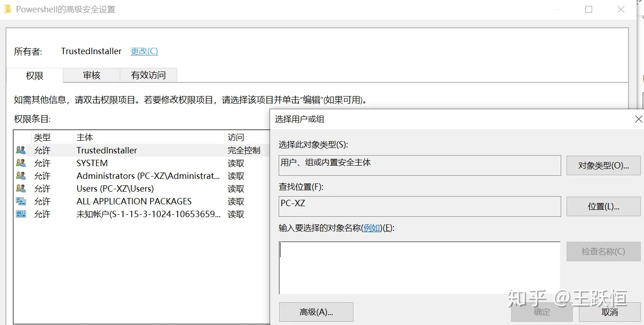
Task: Close the 选择用户或组 dialog
Action: (639, 119)
